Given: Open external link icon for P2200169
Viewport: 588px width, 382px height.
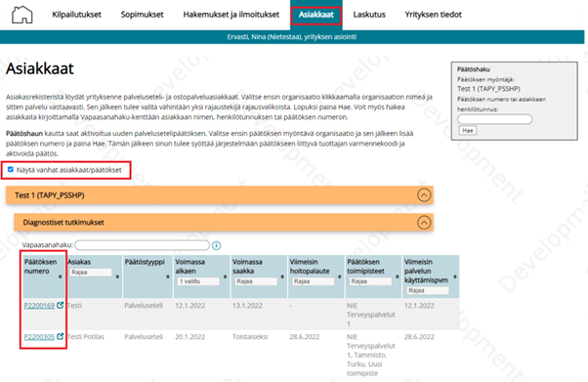Looking at the screenshot, I should (x=60, y=305).
